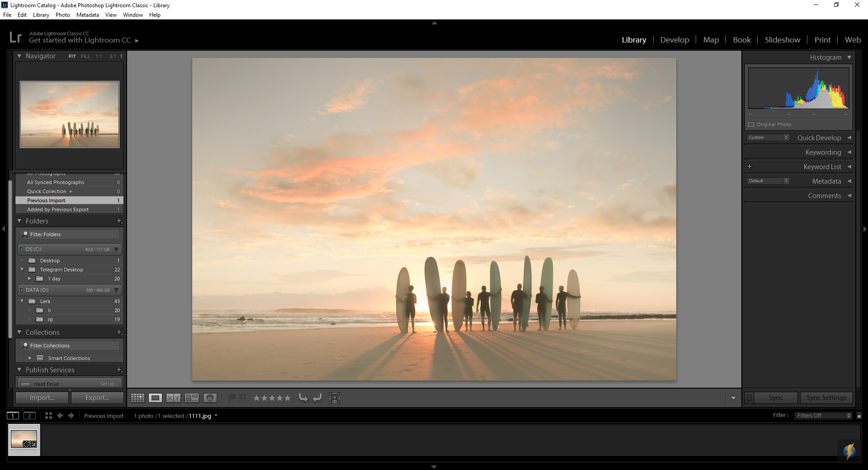Screen dimensions: 868x470
Task: Add a new collection with plus icon
Action: pos(119,332)
